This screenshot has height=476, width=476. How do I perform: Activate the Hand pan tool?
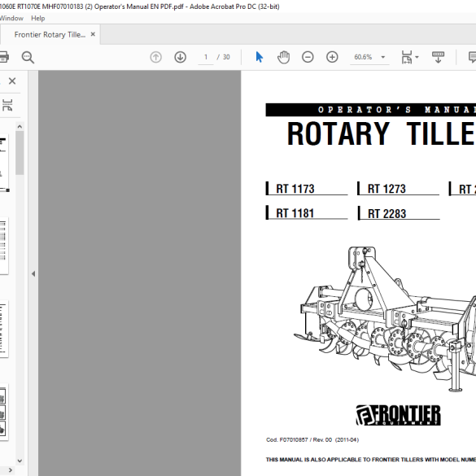point(283,57)
